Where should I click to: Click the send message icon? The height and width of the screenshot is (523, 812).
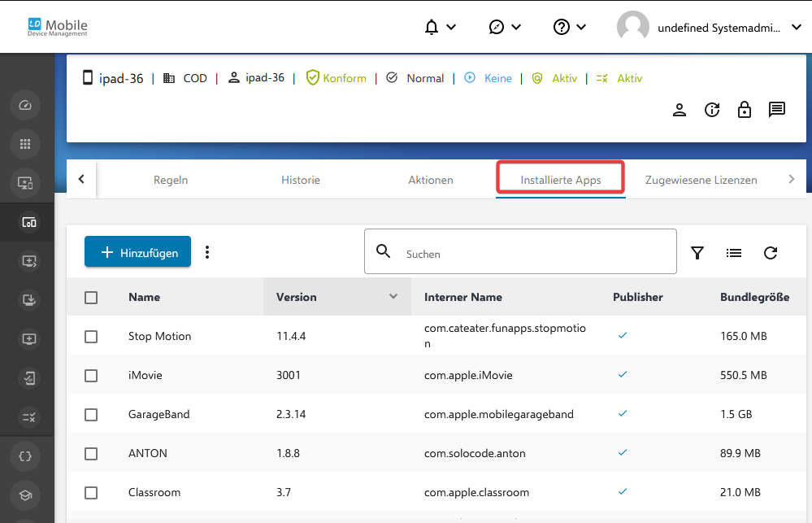pyautogui.click(x=777, y=109)
